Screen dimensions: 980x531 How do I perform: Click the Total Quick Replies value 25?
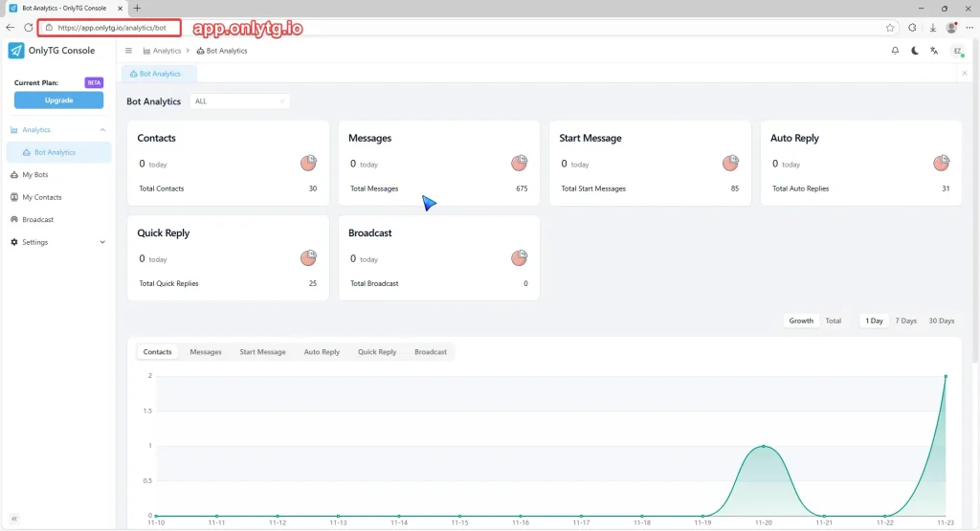(x=313, y=283)
